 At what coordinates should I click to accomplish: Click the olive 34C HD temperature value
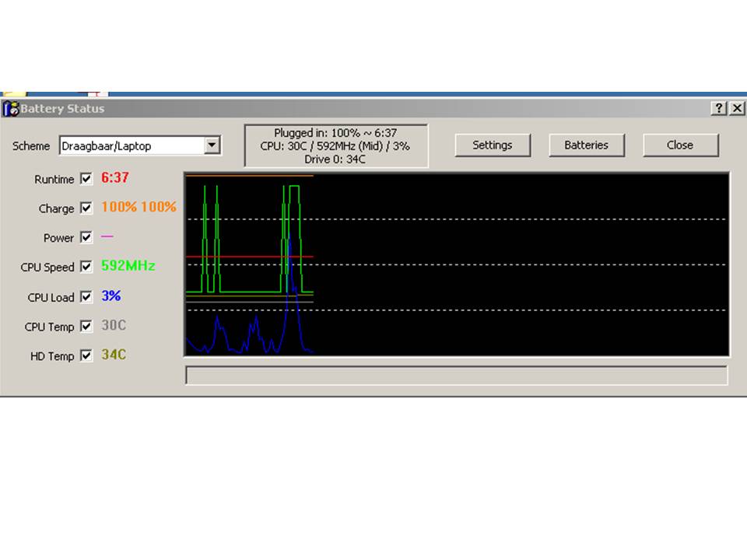114,355
